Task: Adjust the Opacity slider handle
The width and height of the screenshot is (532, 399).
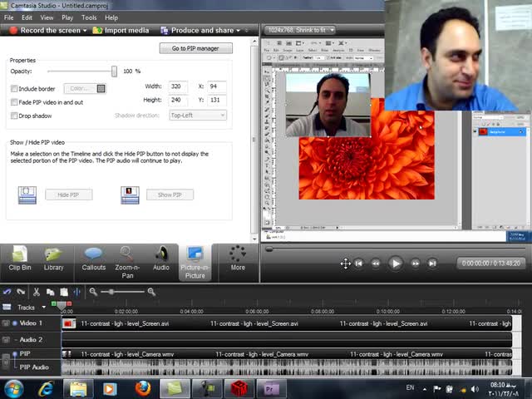Action: [115, 71]
